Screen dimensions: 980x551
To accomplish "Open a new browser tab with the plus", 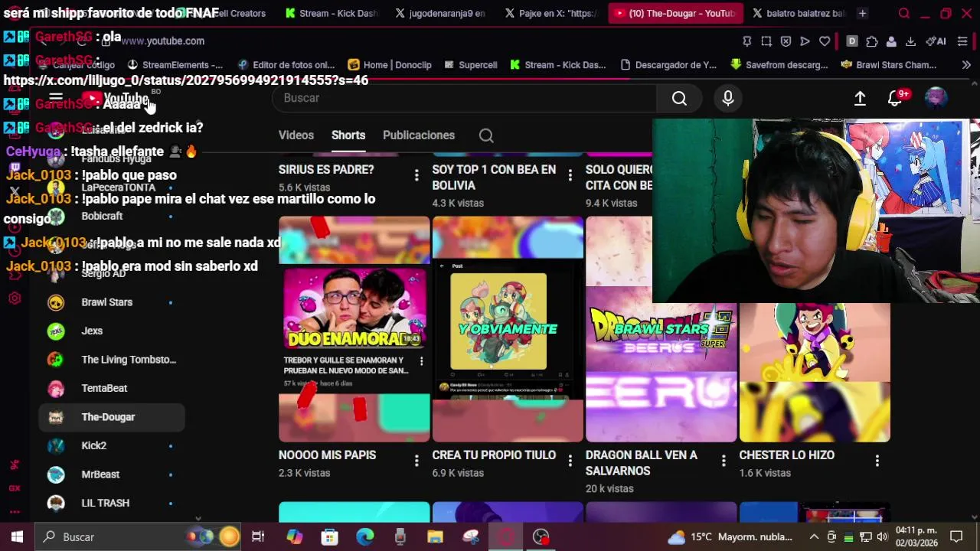I will click(862, 13).
